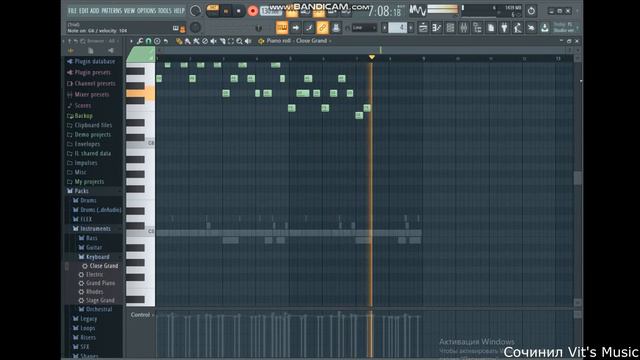Click the stop transport button
This screenshot has width=640, height=360.
point(238,11)
